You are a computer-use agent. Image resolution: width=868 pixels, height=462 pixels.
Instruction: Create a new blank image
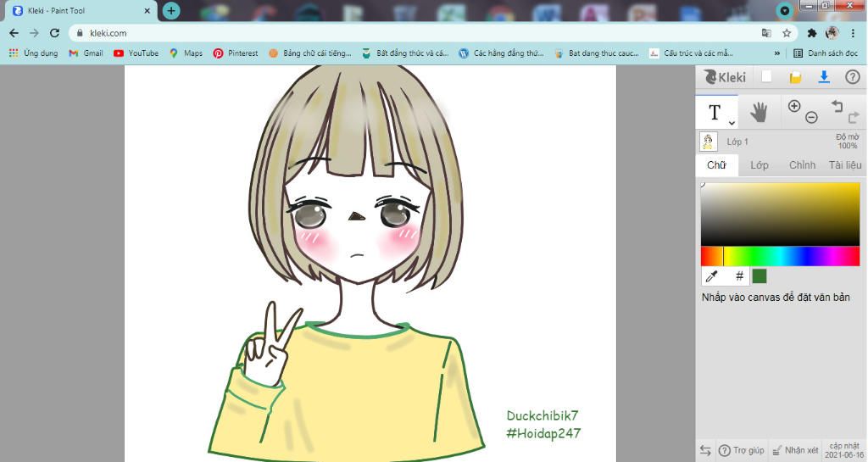(766, 77)
